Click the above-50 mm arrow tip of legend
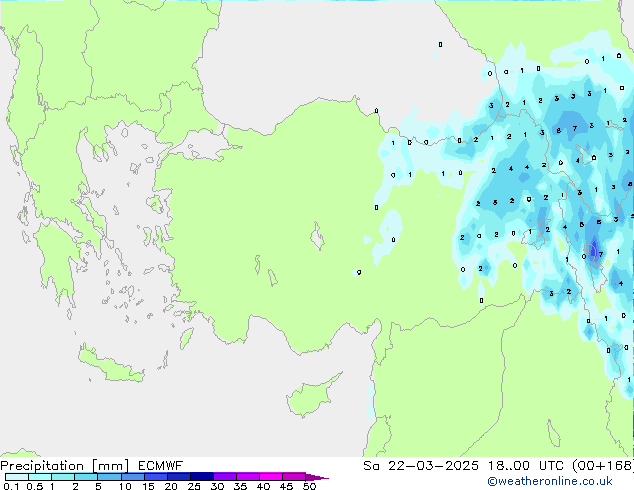 (x=317, y=477)
